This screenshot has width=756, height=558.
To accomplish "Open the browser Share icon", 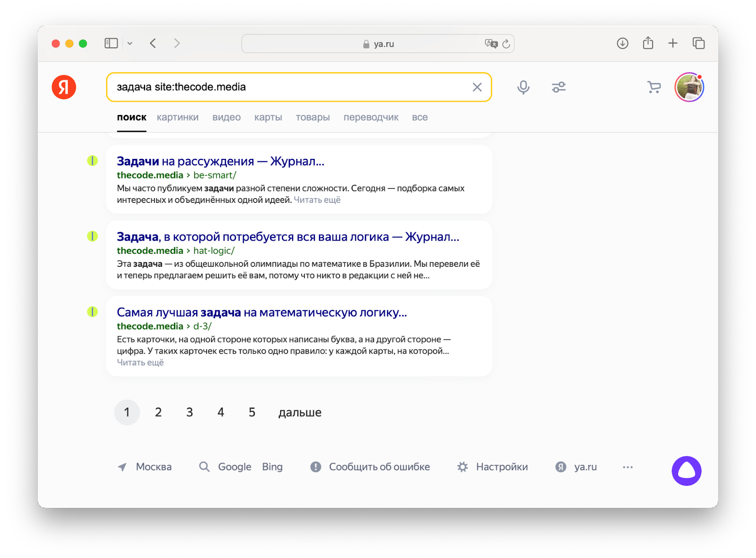I will 647,43.
